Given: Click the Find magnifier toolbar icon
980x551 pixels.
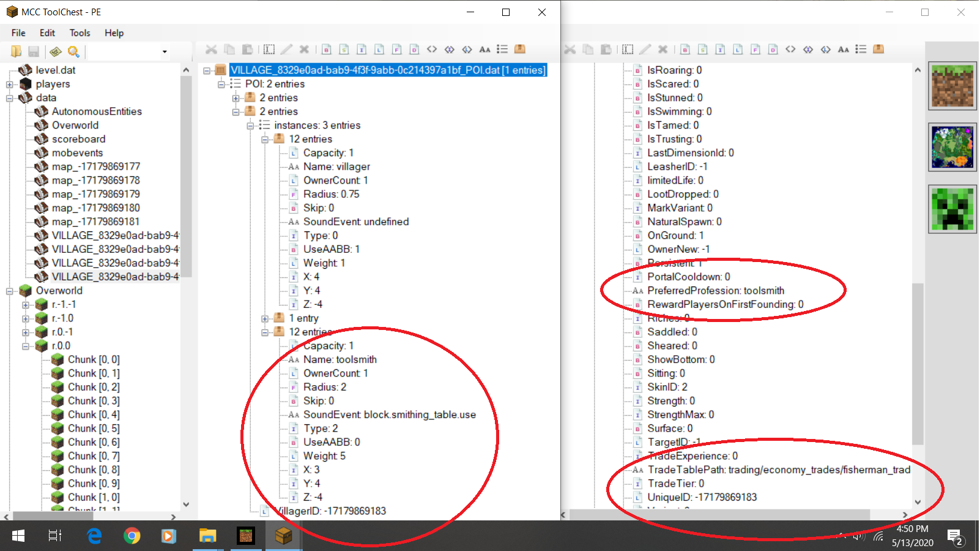Looking at the screenshot, I should pos(73,51).
